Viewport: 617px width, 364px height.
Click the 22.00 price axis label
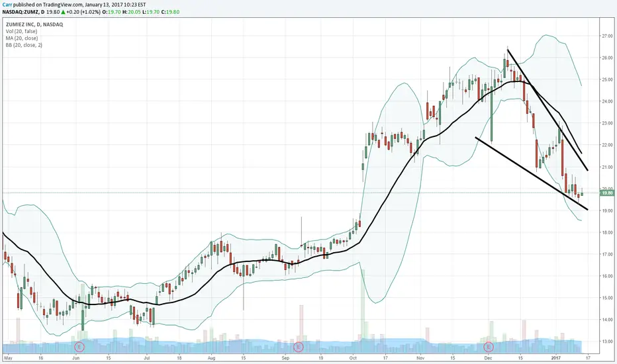(607, 145)
